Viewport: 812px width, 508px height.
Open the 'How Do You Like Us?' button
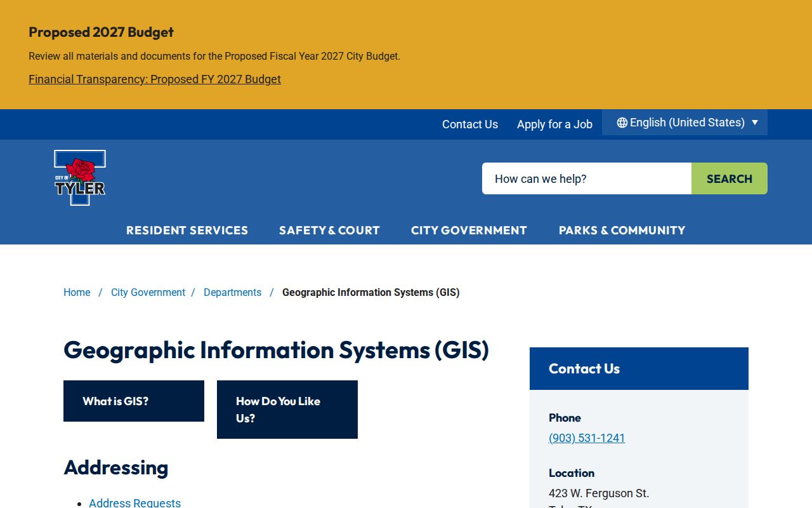click(287, 410)
